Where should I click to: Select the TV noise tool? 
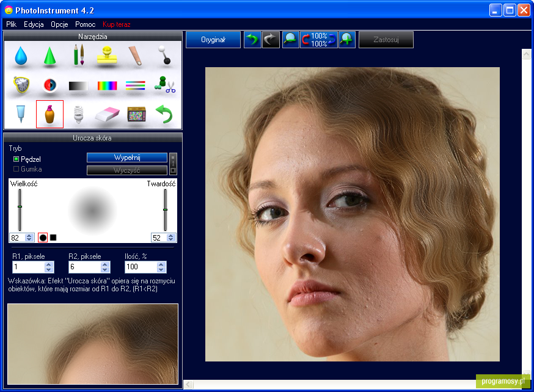(137, 114)
